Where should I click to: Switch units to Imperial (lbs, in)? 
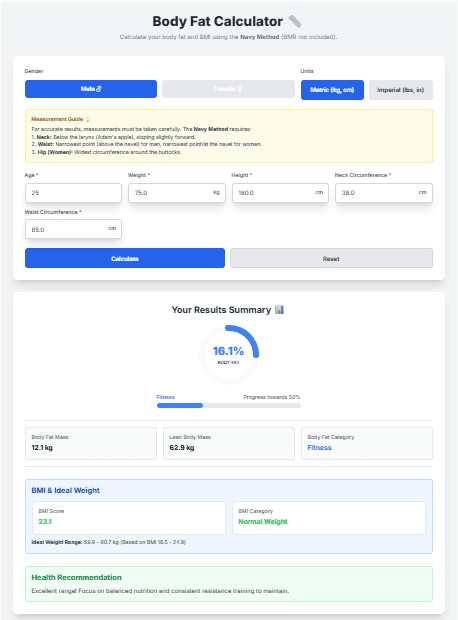pyautogui.click(x=401, y=90)
